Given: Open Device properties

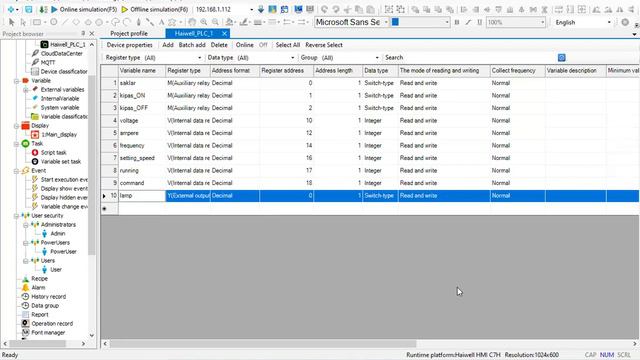Looking at the screenshot, I should [129, 45].
